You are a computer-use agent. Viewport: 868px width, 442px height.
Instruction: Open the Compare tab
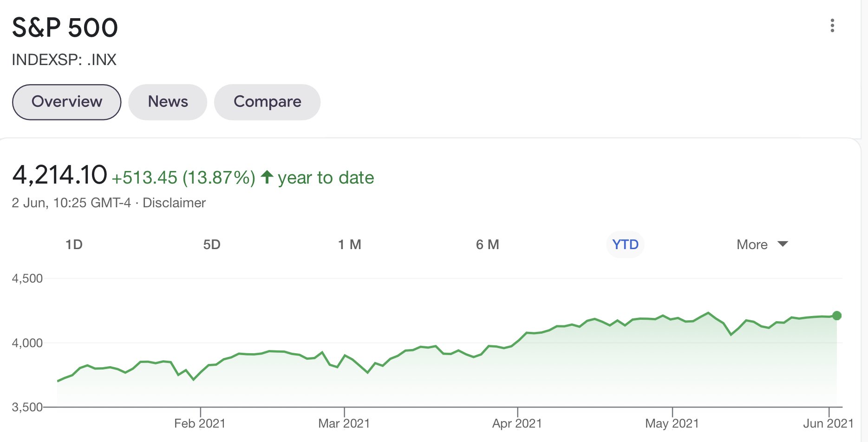click(x=267, y=102)
